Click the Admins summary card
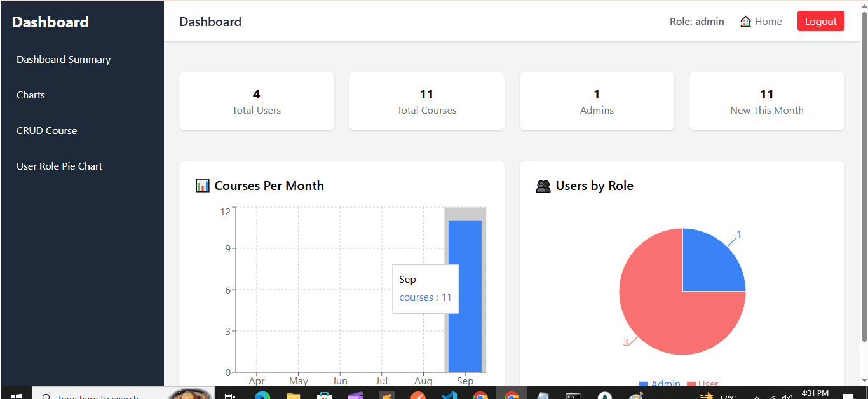This screenshot has height=399, width=868. click(597, 101)
